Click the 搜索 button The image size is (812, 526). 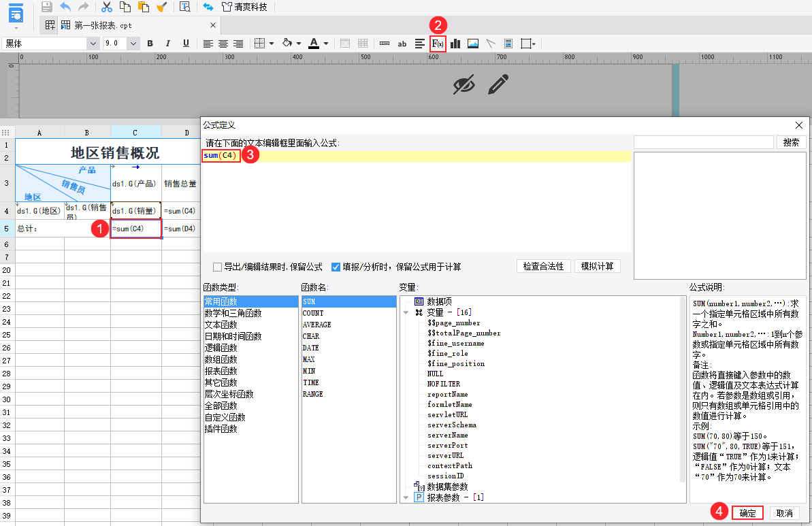tap(791, 142)
